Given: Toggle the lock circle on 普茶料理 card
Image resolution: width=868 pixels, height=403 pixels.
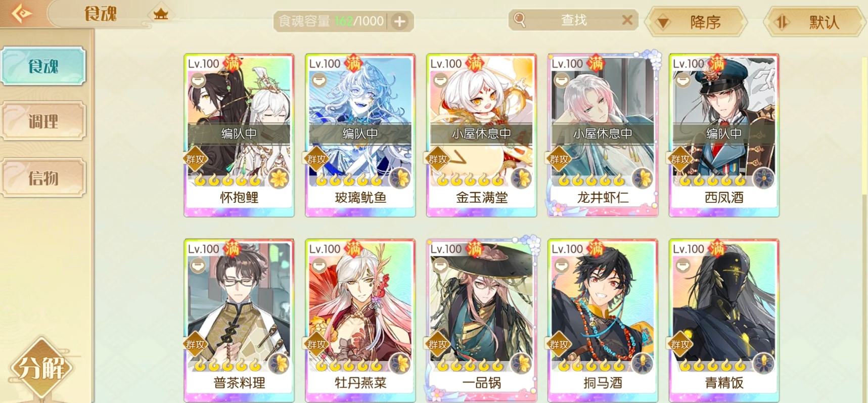Looking at the screenshot, I should [198, 265].
